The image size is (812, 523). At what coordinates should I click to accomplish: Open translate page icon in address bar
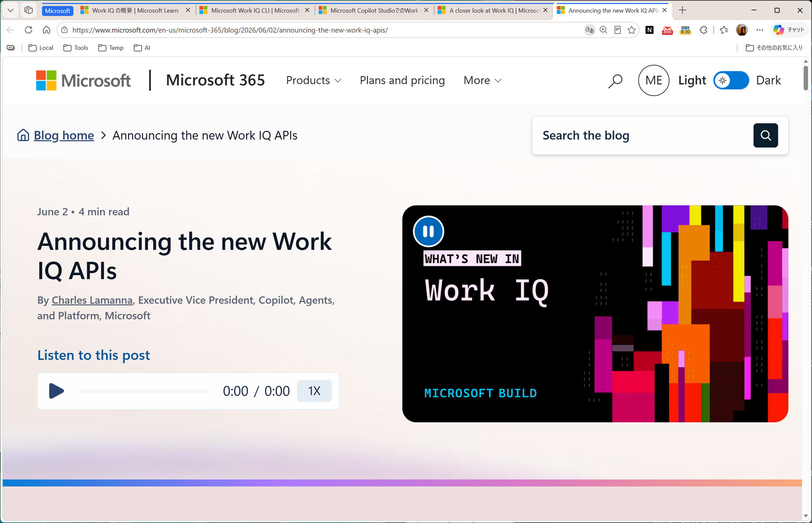point(589,30)
